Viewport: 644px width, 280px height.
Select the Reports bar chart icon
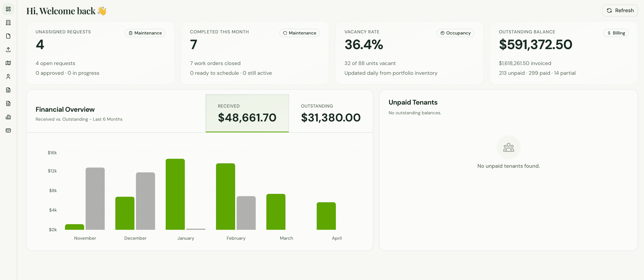8,117
